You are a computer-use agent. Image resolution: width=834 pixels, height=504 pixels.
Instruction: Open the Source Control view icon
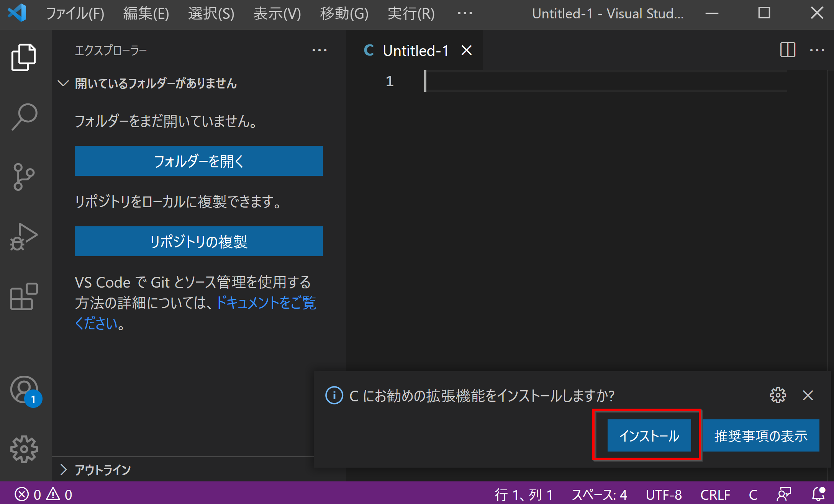click(x=24, y=177)
